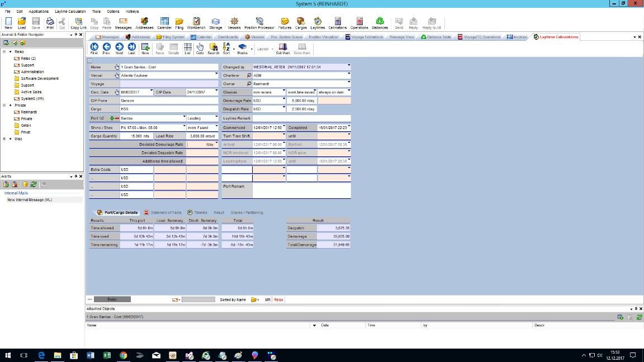Open the Distances toolbar icon
The height and width of the screenshot is (362, 644).
click(380, 23)
